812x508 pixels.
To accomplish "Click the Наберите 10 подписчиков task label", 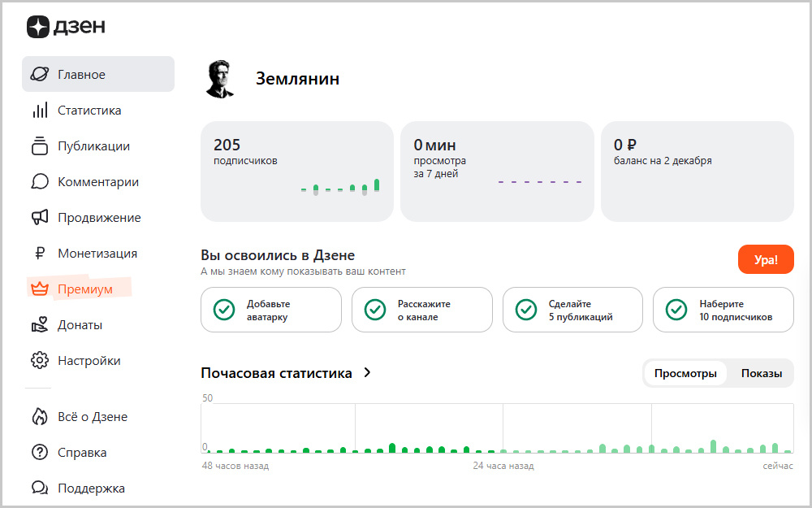I will pyautogui.click(x=736, y=310).
